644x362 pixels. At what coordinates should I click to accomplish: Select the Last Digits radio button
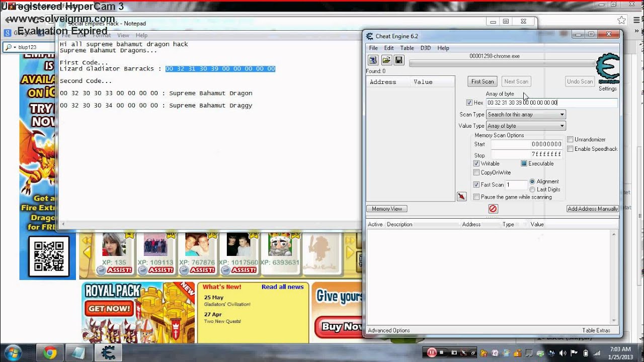pyautogui.click(x=532, y=190)
